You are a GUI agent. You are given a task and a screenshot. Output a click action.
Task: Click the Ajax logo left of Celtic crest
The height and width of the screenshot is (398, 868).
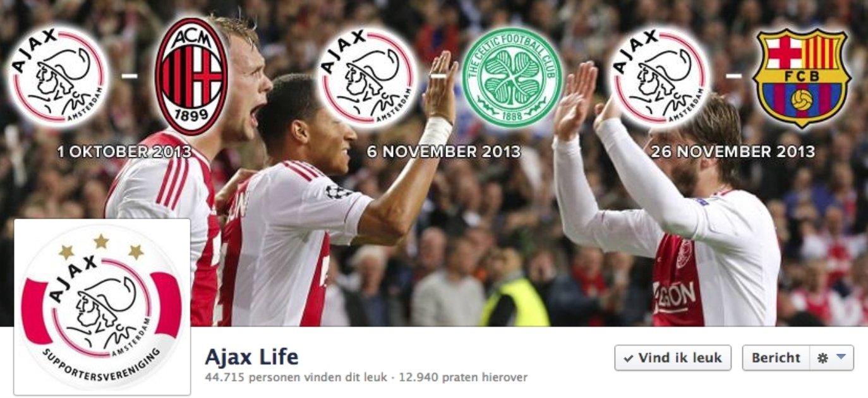click(x=368, y=77)
